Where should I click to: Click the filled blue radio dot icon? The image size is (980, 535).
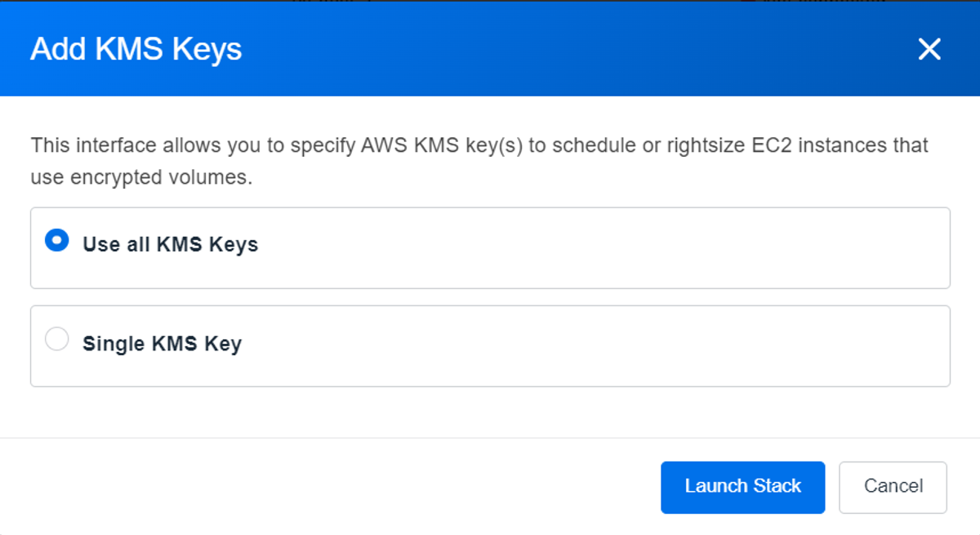pos(56,240)
